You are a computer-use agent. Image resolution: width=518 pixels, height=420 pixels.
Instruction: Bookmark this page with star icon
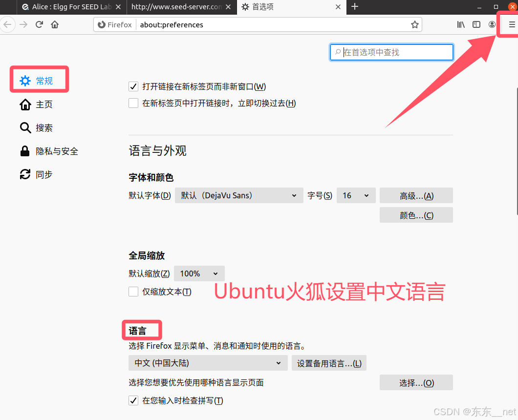pos(414,24)
